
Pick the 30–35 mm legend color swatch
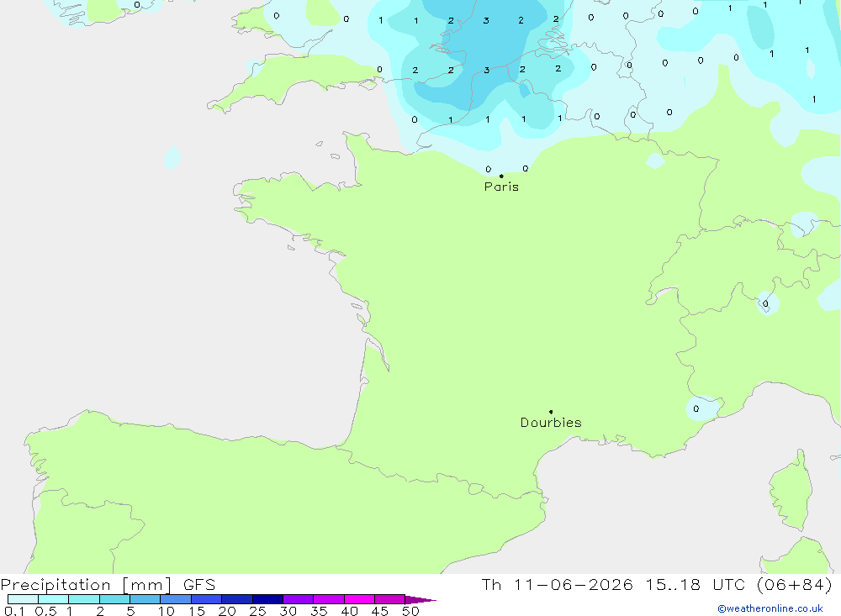tap(299, 599)
